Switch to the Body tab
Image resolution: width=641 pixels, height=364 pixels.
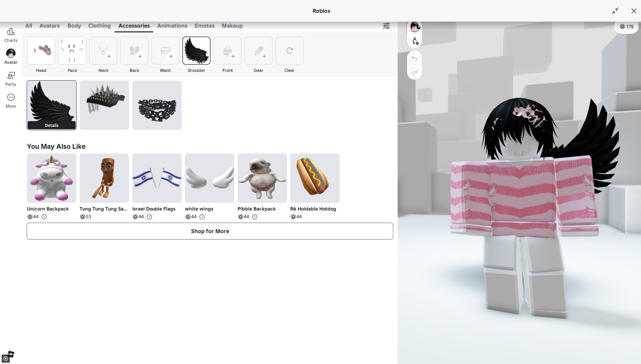click(x=74, y=26)
